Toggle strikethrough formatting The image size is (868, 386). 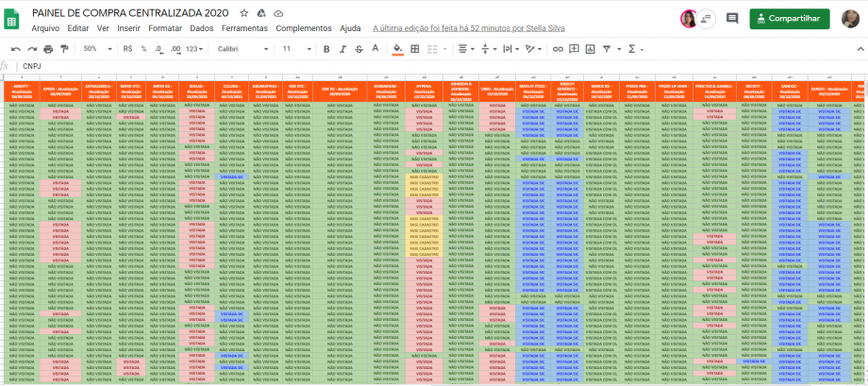(x=359, y=48)
